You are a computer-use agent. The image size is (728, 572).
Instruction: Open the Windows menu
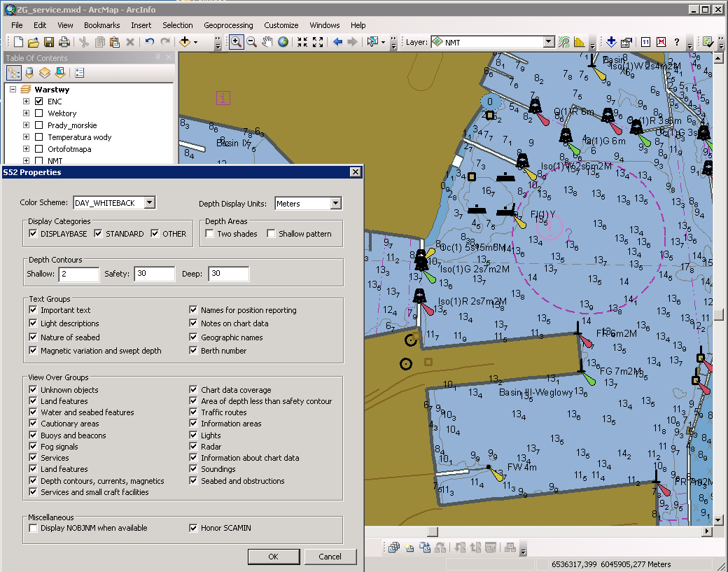pos(325,25)
